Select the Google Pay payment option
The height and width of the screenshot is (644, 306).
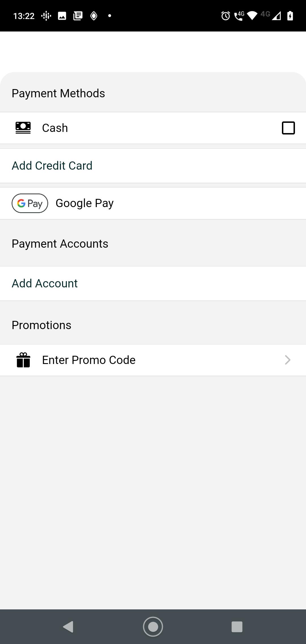(x=84, y=203)
